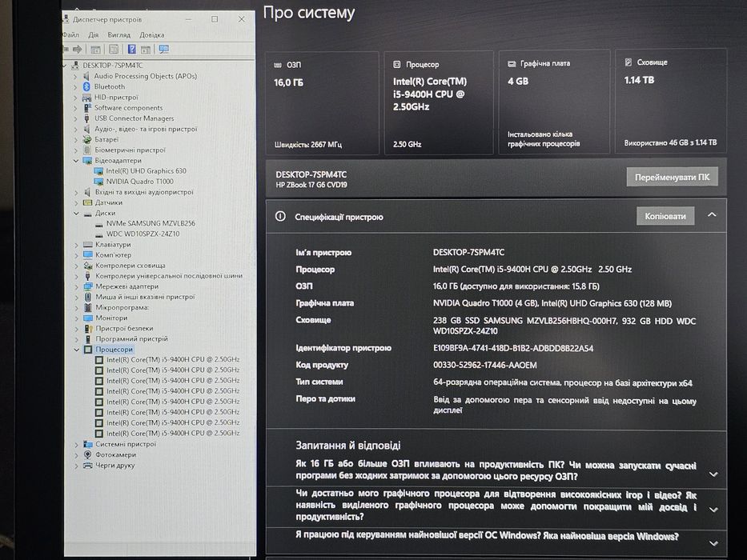Select Контролери універсальної послідовної шини row
The image size is (747, 560).
coord(169,276)
